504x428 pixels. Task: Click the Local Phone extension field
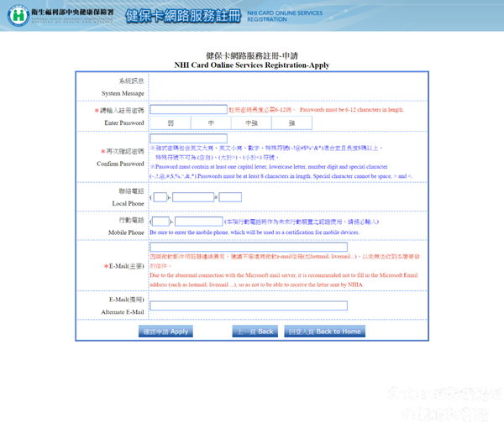(230, 197)
